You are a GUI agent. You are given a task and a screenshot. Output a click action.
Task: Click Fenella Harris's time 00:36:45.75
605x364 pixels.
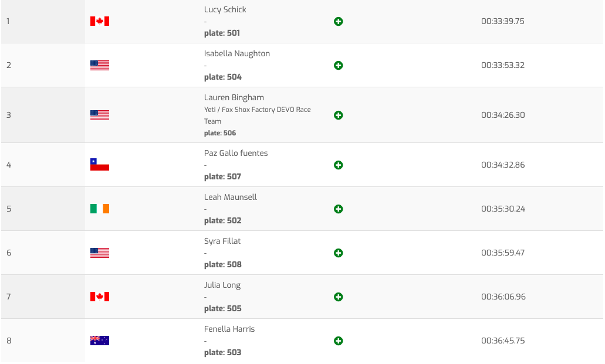502,341
